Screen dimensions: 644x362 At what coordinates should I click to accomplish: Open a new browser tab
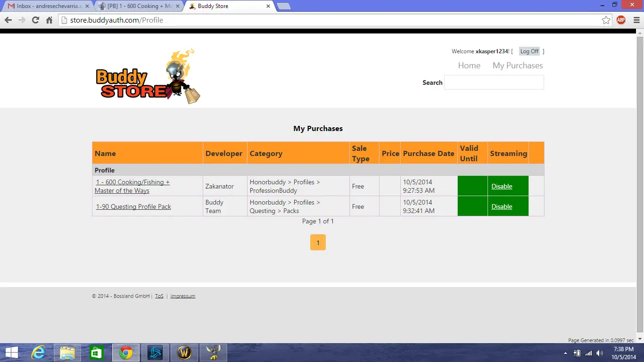click(x=283, y=6)
